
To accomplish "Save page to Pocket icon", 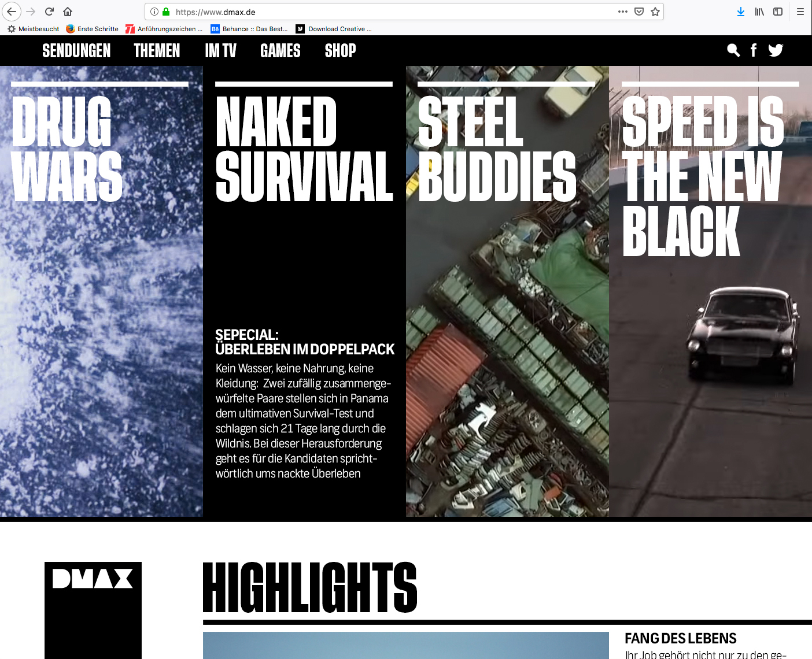I will 639,12.
